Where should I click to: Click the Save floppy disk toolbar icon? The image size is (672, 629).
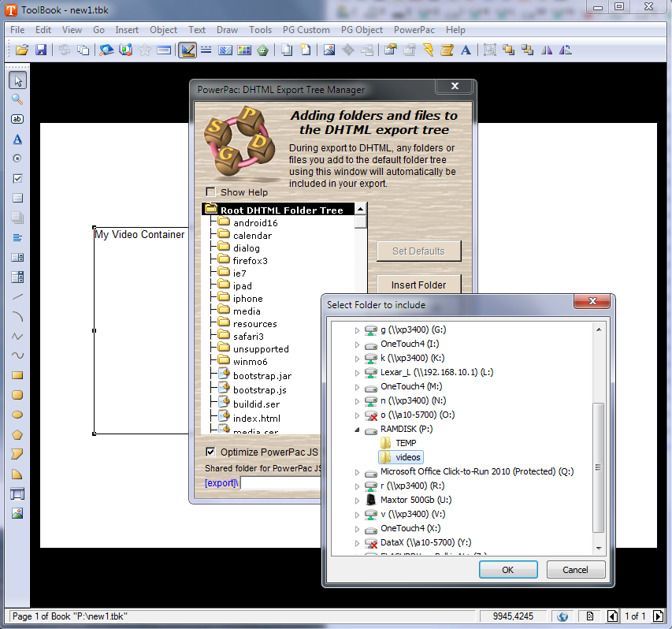[41, 50]
